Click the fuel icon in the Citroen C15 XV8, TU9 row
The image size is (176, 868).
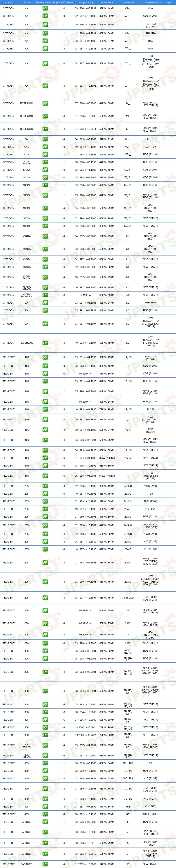[45, 147]
